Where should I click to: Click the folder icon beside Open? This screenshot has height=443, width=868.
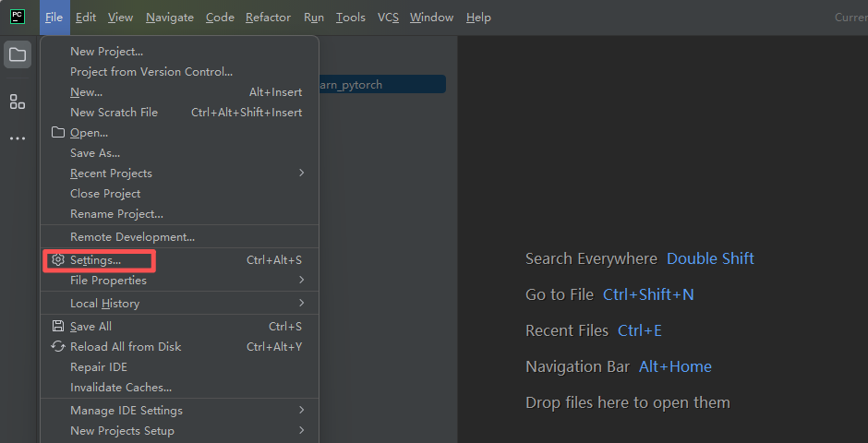(58, 132)
